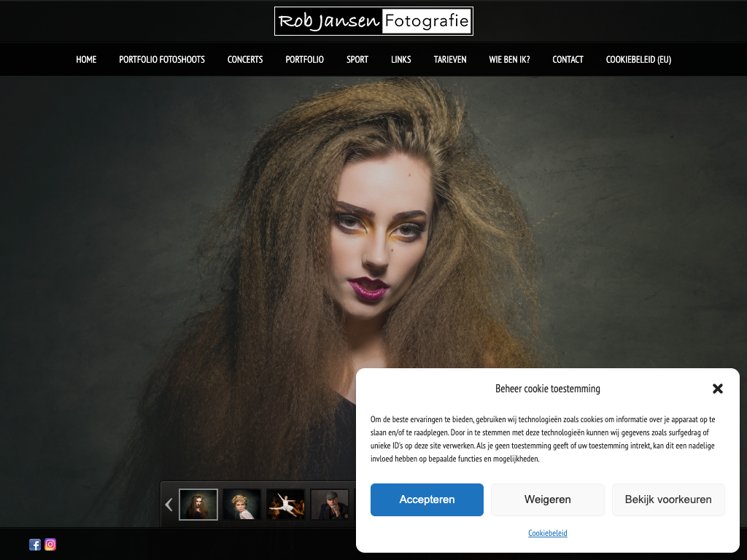747x560 pixels.
Task: Open the Portfolio Fotoshoots menu
Action: click(162, 60)
